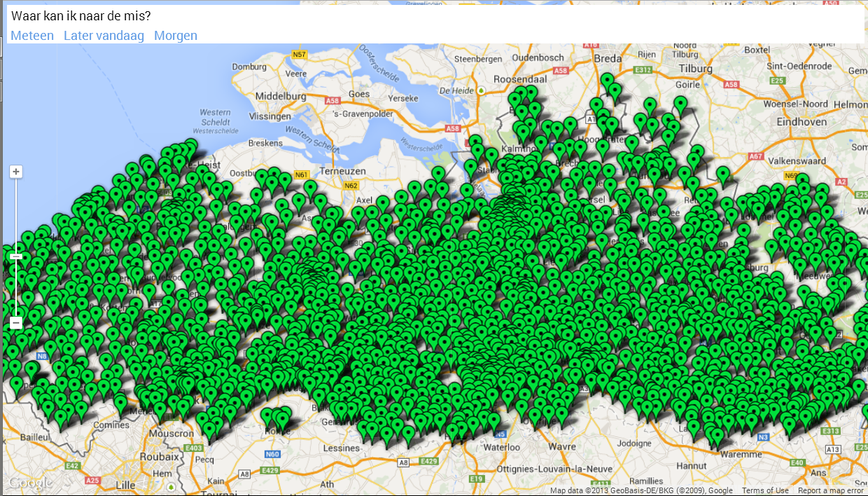This screenshot has height=496, width=868.
Task: Choose the Morgen link
Action: (x=176, y=36)
